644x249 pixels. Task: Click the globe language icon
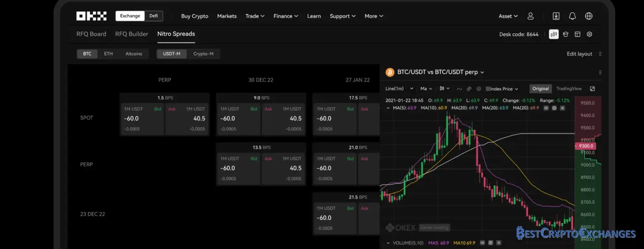589,16
